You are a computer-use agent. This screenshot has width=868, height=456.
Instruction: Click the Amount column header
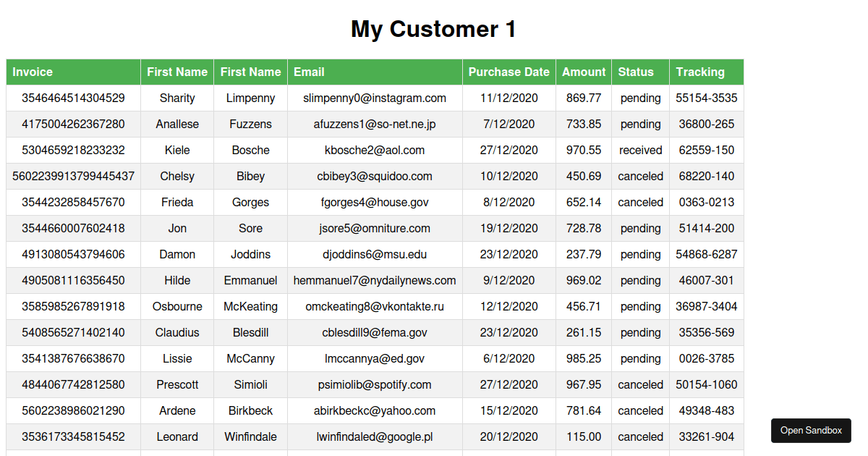(583, 72)
